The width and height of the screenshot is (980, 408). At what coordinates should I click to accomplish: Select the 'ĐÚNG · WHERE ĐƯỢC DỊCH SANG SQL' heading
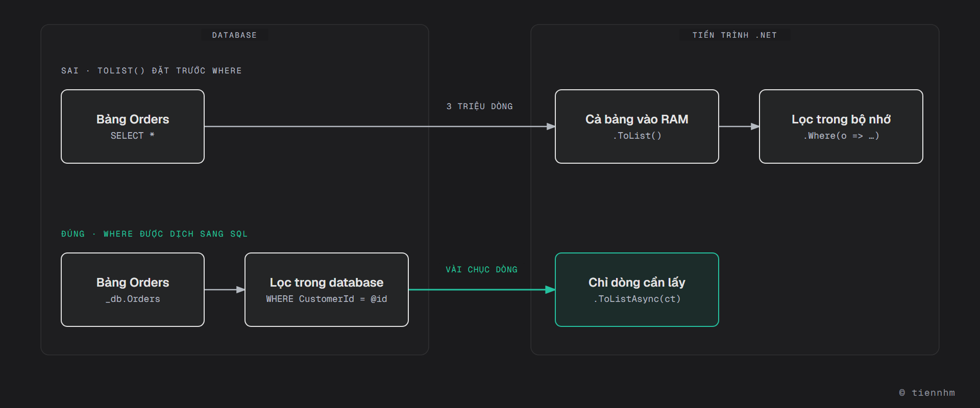pyautogui.click(x=154, y=234)
